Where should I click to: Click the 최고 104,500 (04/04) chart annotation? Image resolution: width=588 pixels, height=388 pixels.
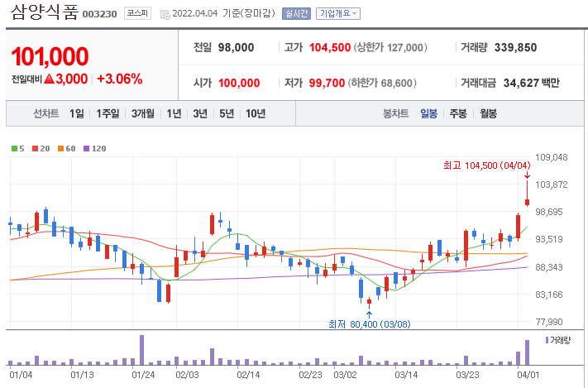[487, 165]
